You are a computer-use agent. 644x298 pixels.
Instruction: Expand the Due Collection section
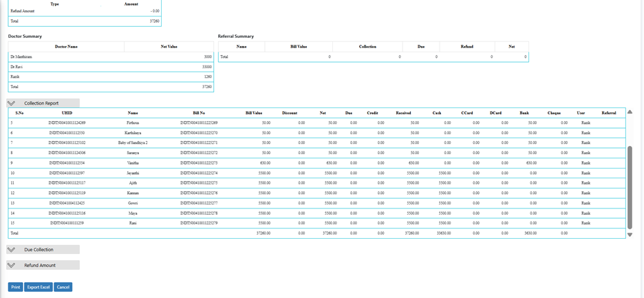pos(39,250)
